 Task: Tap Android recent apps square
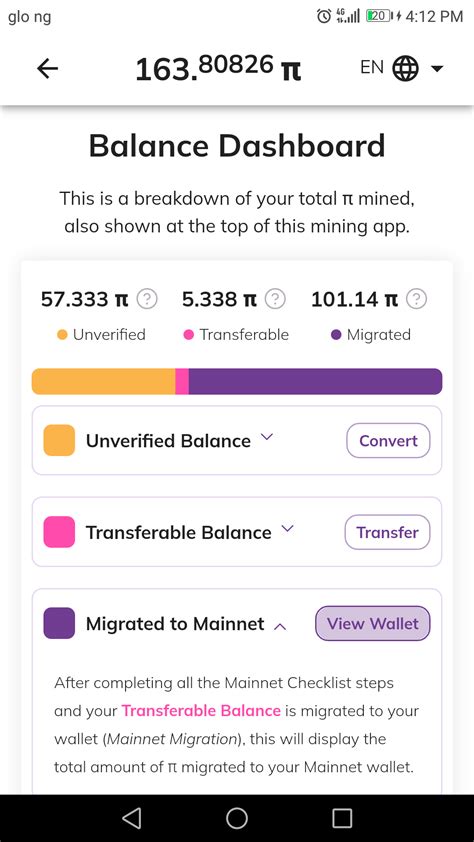click(x=342, y=818)
